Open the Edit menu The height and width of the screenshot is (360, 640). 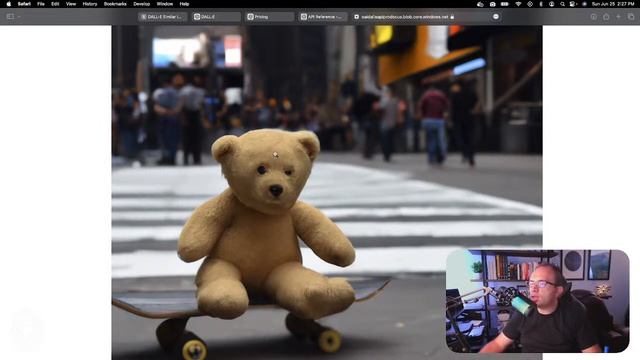(x=55, y=4)
